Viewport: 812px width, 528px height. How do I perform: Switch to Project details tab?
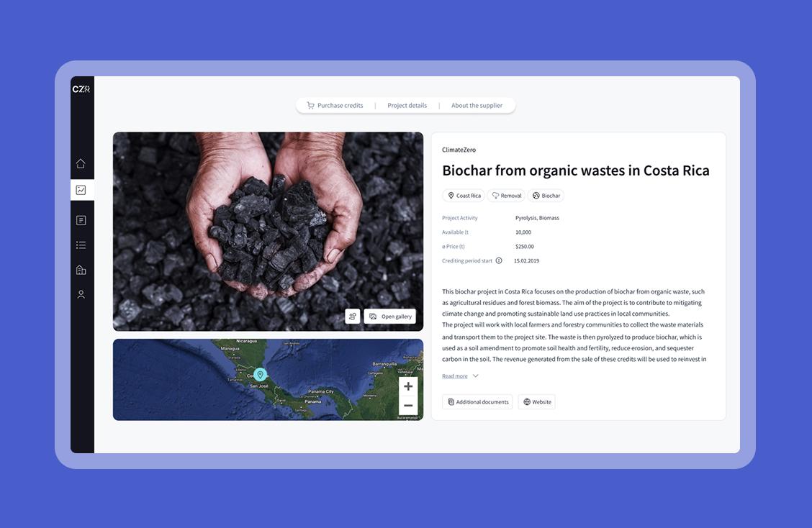coord(407,106)
